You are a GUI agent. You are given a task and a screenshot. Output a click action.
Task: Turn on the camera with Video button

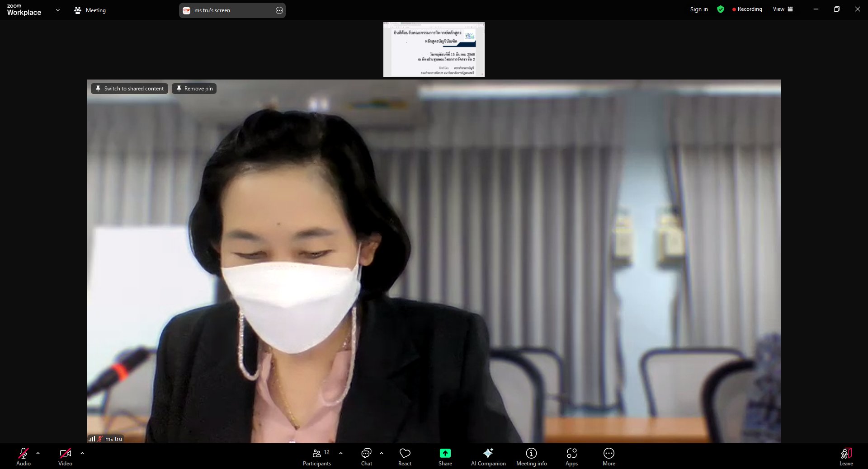[x=65, y=456]
